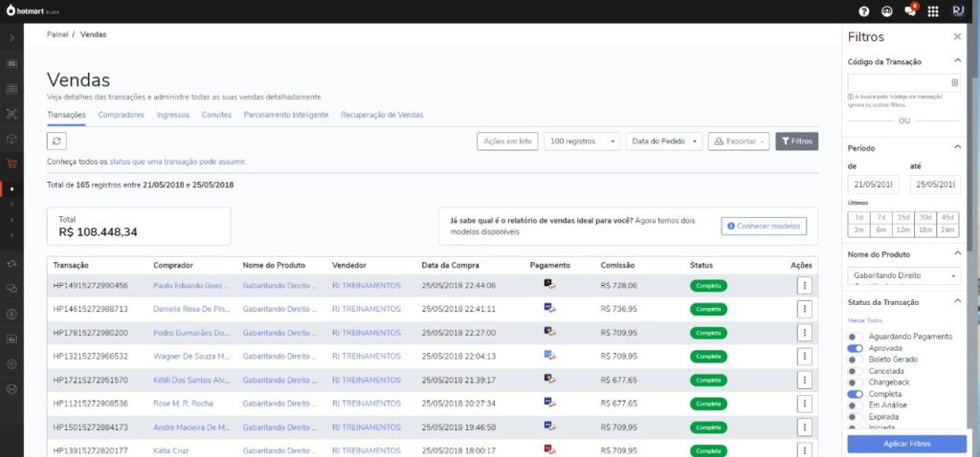Toggle Expirada status filter

coord(855,417)
